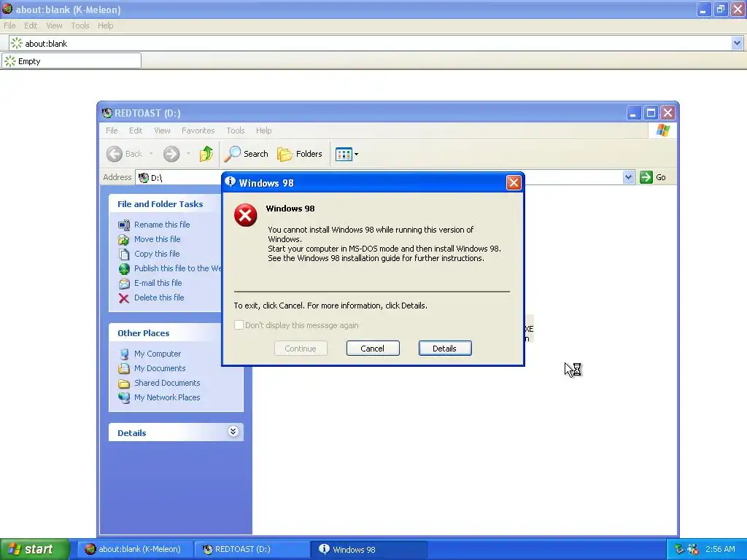
Task: Open the Back button history dropdown arrow
Action: (x=151, y=154)
